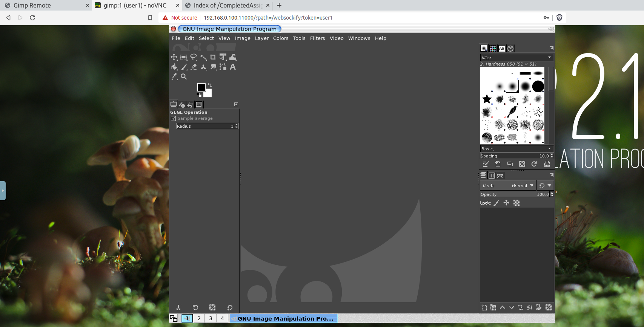Add a layer mask
Viewport: 644px width, 327px height.
[539, 307]
